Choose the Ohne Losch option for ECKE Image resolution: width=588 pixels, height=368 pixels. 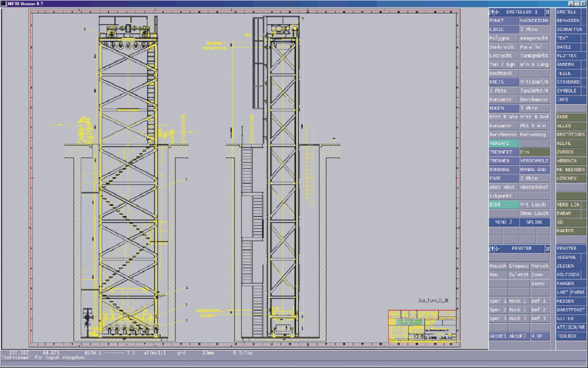[x=534, y=213]
